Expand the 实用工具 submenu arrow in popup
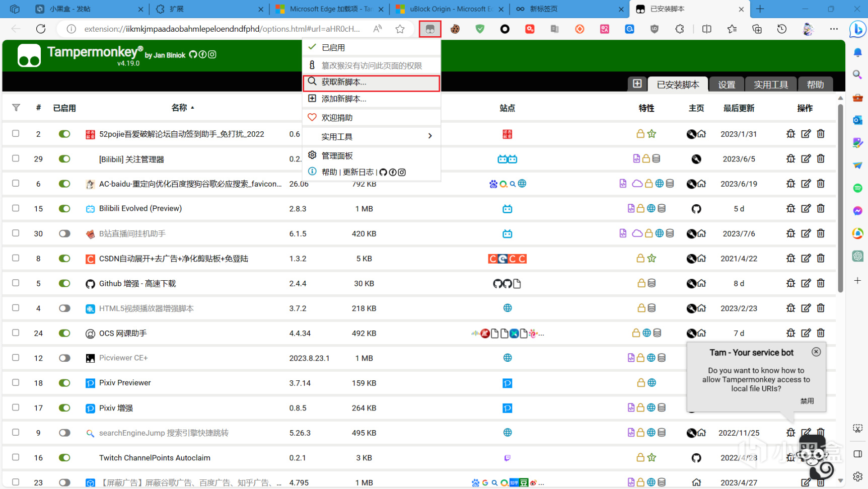The image size is (868, 489). click(430, 136)
